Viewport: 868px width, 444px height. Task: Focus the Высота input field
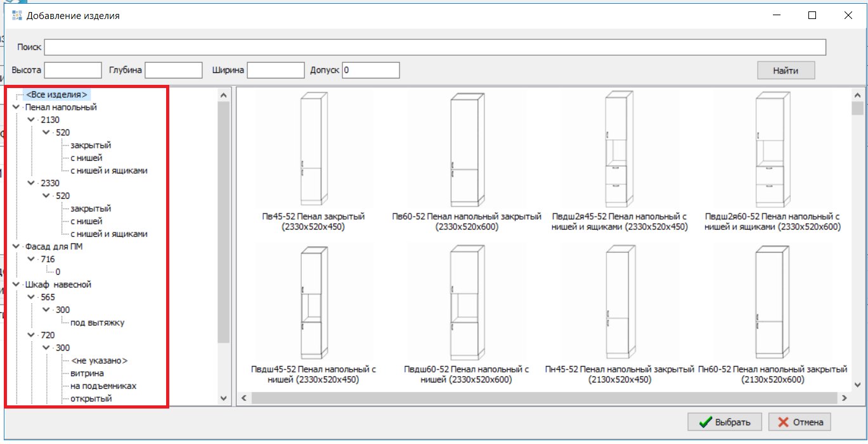point(72,70)
